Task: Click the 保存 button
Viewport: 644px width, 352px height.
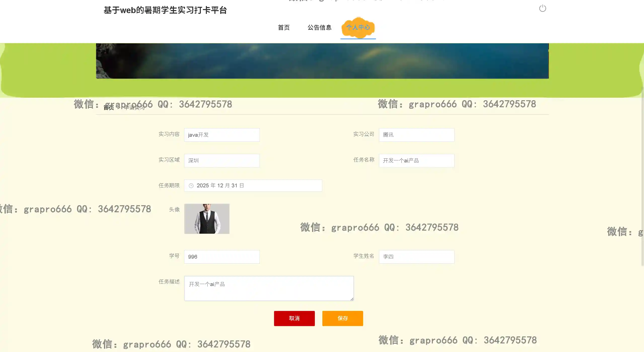Action: pos(343,318)
